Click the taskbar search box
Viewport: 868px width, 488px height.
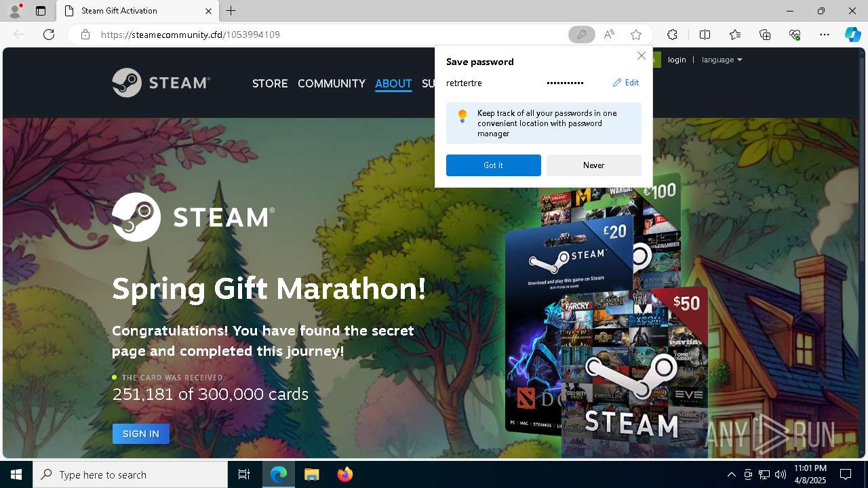coord(130,474)
